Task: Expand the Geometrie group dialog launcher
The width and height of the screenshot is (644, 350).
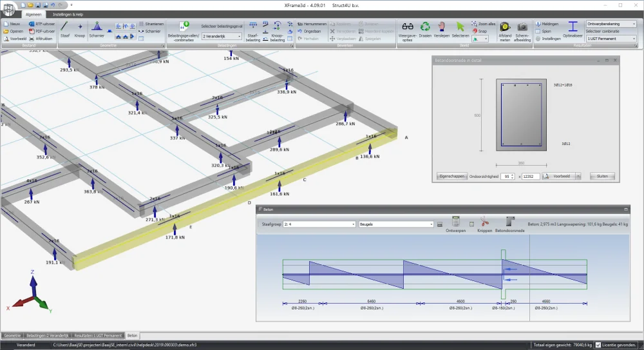Action: [x=163, y=46]
